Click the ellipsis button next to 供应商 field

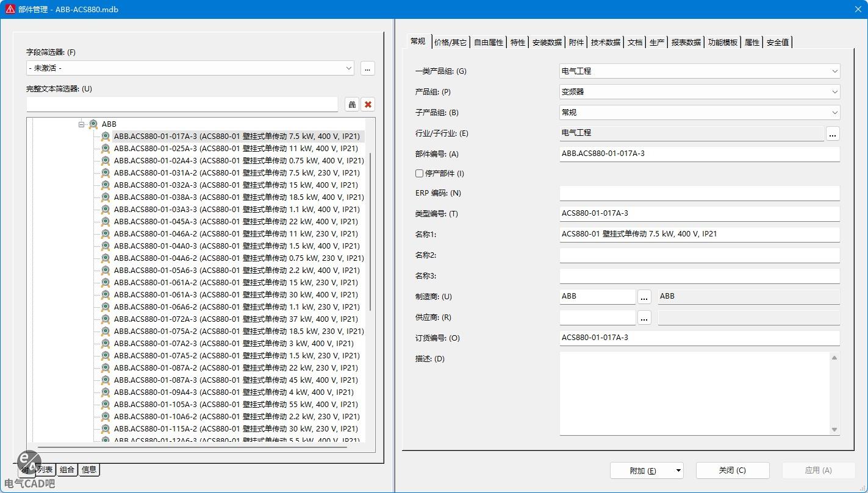click(x=644, y=317)
